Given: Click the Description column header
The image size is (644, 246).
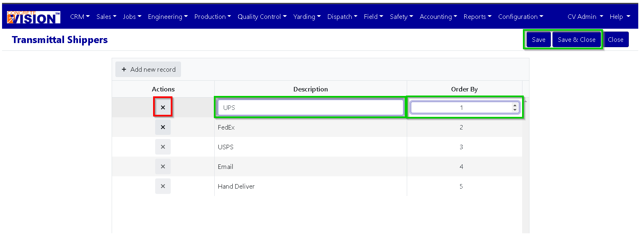Looking at the screenshot, I should click(311, 89).
